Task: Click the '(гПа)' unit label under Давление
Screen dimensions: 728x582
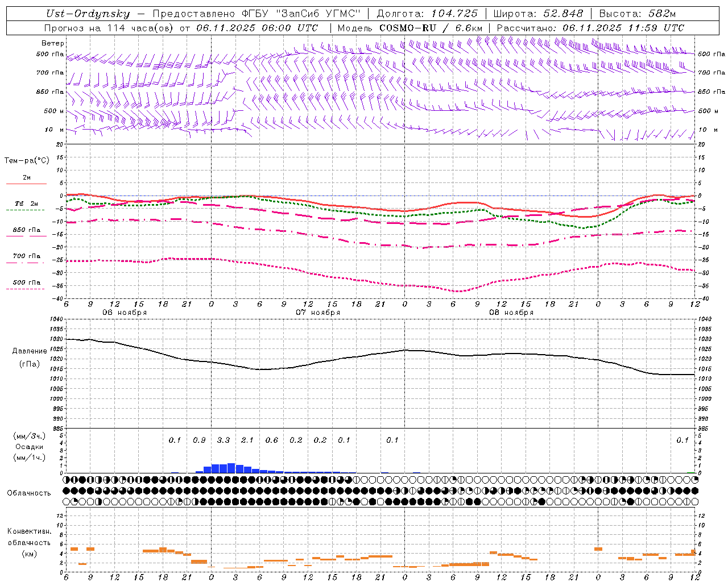Action: tap(30, 364)
